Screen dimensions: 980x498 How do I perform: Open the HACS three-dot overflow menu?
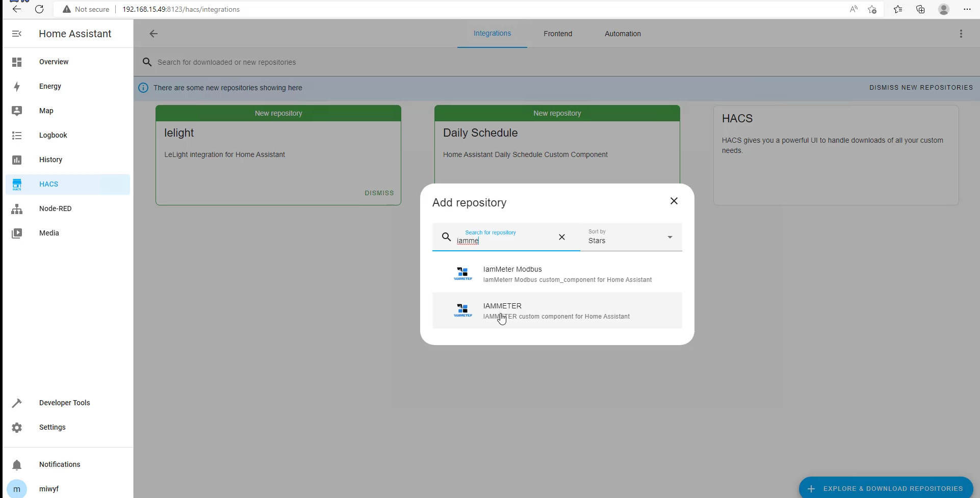click(x=961, y=34)
